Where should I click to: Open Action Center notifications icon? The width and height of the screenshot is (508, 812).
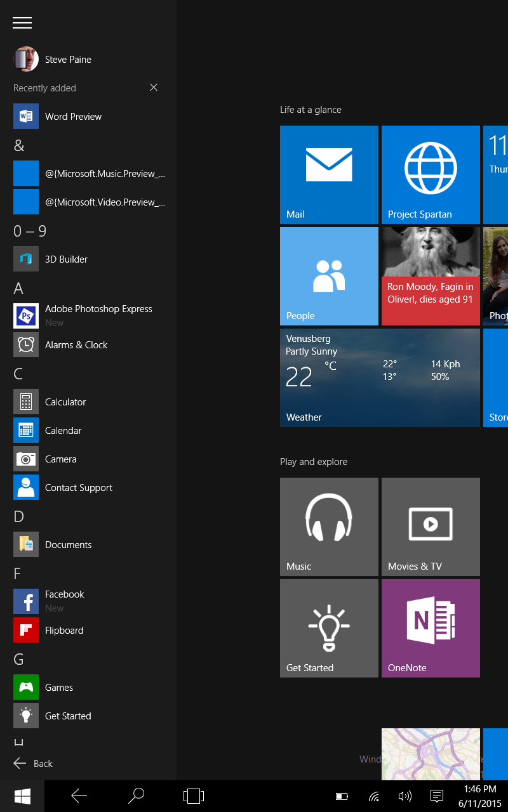(x=436, y=796)
